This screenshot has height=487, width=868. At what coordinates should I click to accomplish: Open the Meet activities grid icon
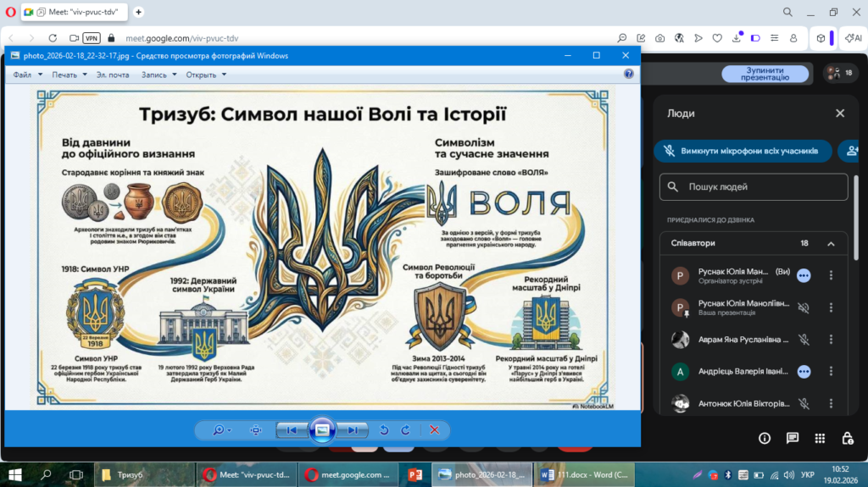click(x=820, y=438)
